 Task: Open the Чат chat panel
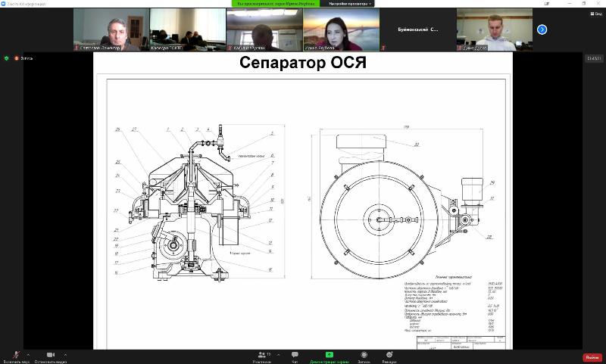[295, 356]
